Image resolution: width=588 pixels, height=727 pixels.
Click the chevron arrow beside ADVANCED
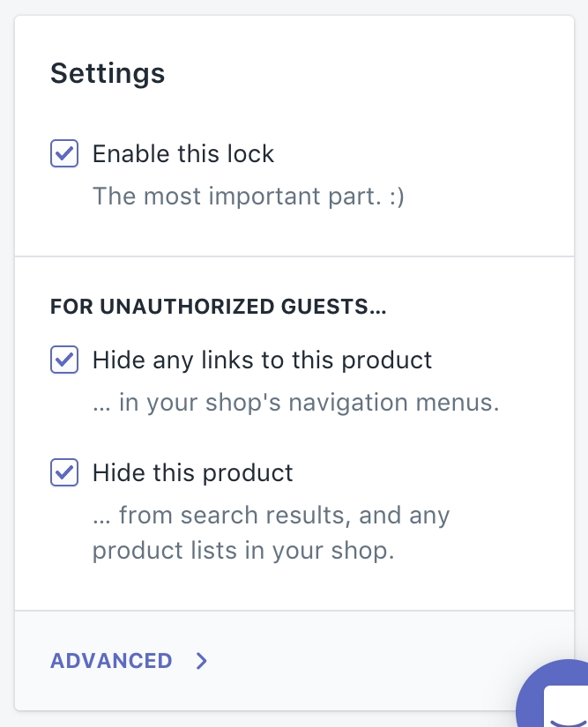click(202, 661)
